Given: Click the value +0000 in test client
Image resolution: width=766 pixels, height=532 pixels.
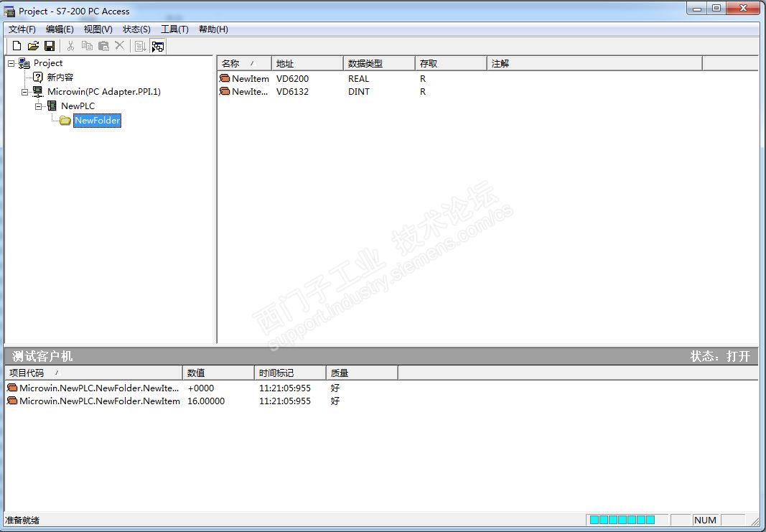Looking at the screenshot, I should coord(201,388).
